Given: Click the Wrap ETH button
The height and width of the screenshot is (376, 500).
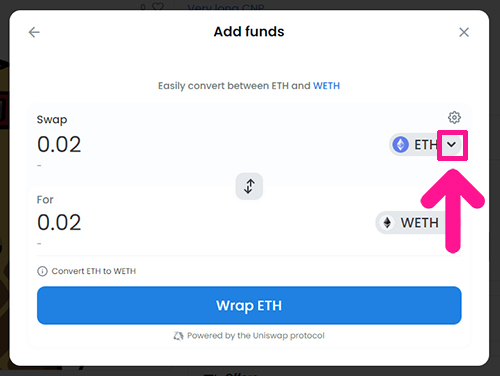Looking at the screenshot, I should pyautogui.click(x=249, y=305).
